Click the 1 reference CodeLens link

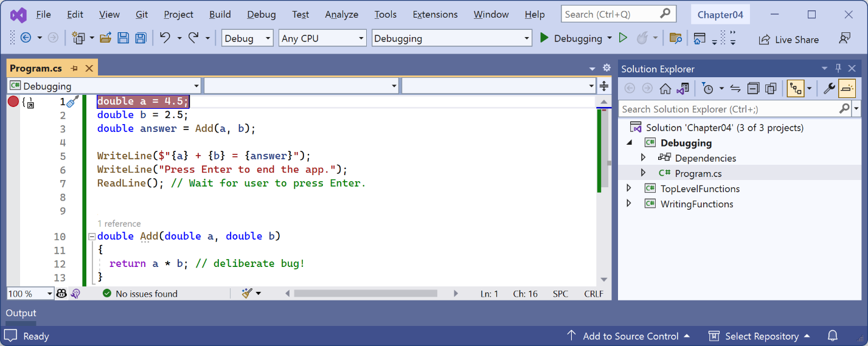[x=119, y=224]
